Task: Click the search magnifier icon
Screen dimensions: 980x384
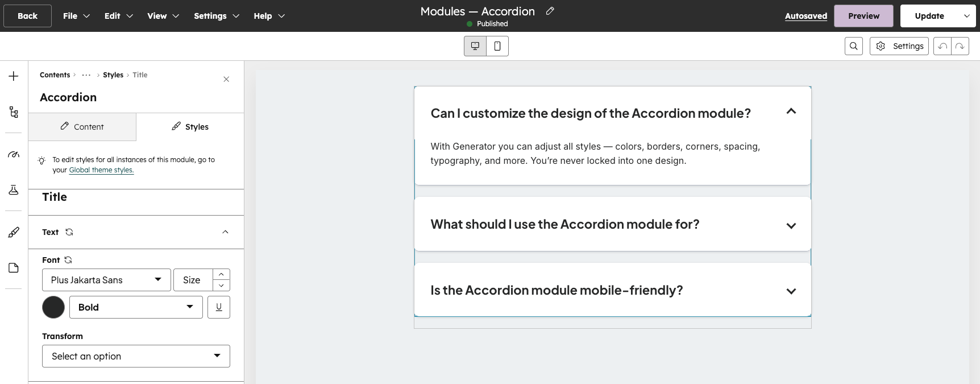Action: point(853,46)
